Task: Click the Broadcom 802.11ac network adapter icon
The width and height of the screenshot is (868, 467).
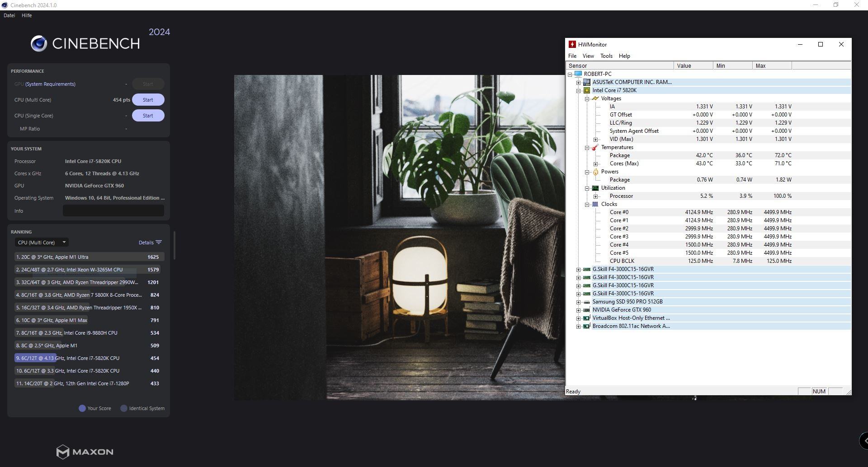Action: pyautogui.click(x=587, y=326)
